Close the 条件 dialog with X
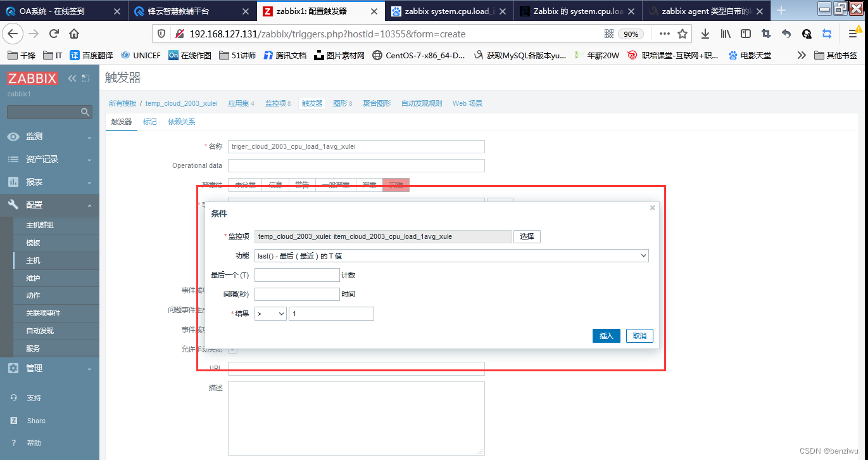The width and height of the screenshot is (868, 460). [652, 208]
